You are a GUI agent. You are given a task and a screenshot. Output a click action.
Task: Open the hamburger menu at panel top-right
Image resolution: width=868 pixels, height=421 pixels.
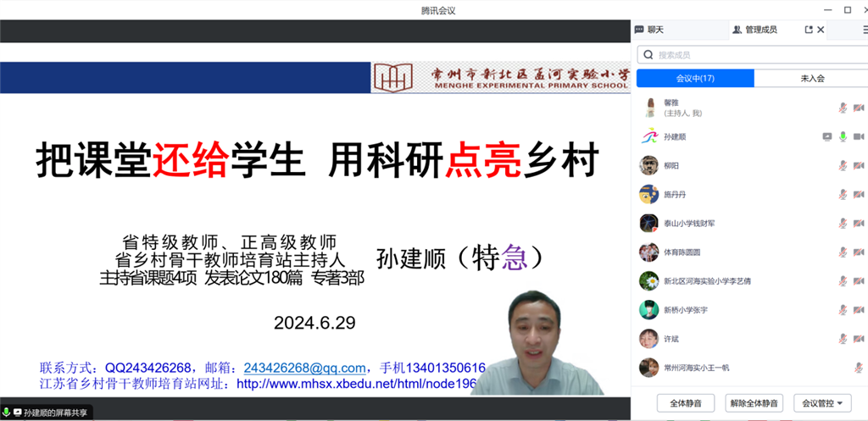tap(865, 30)
